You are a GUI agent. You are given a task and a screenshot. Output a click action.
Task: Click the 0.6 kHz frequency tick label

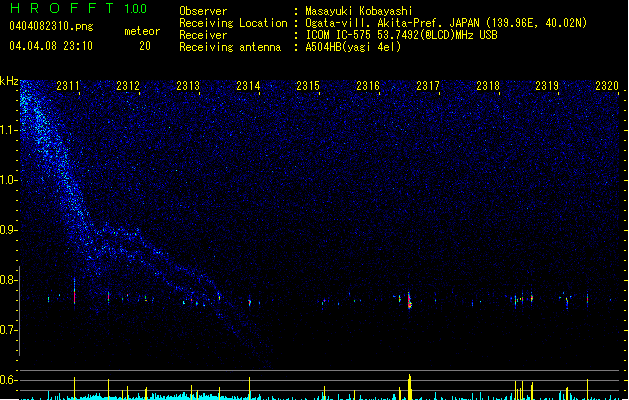pyautogui.click(x=8, y=380)
